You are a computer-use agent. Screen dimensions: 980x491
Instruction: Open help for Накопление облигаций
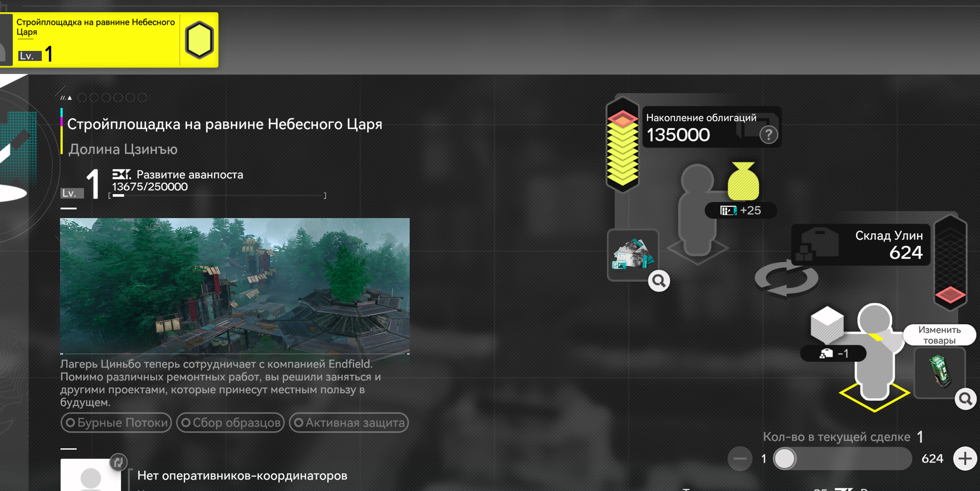[768, 135]
